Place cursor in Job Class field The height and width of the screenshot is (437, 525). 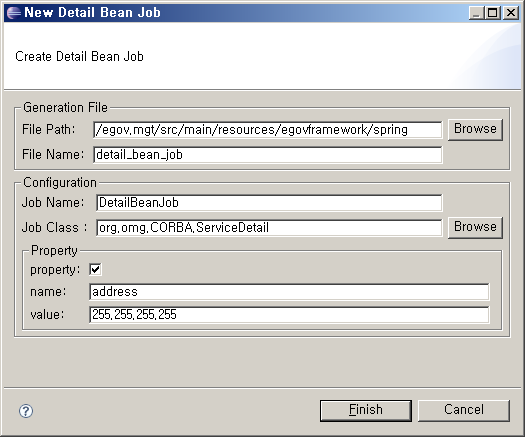tap(269, 228)
